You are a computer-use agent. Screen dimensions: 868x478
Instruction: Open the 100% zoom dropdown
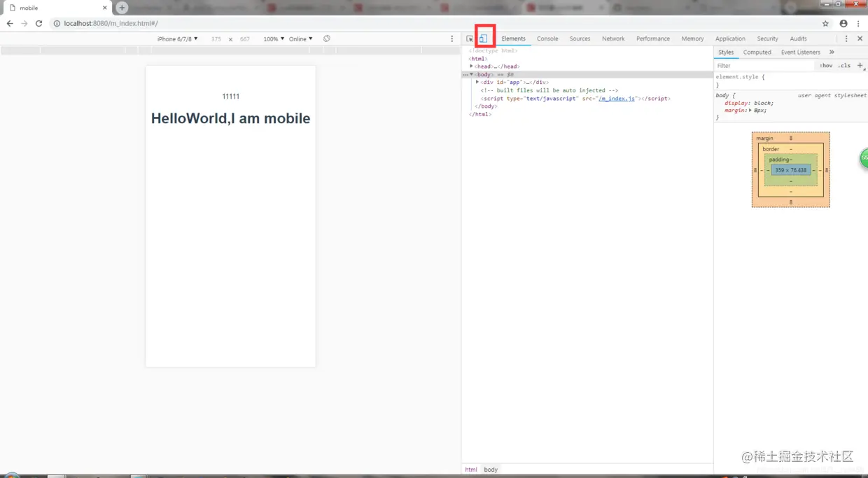pos(274,39)
